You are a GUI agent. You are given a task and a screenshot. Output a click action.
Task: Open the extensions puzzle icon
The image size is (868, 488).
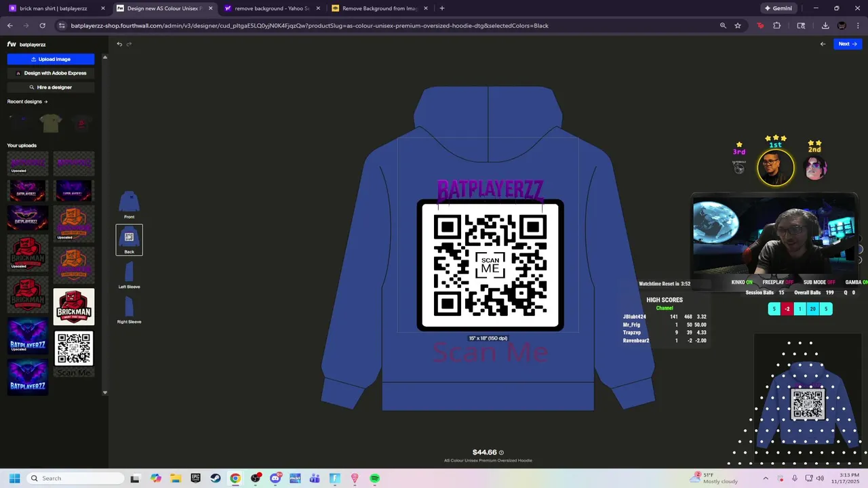[777, 26]
